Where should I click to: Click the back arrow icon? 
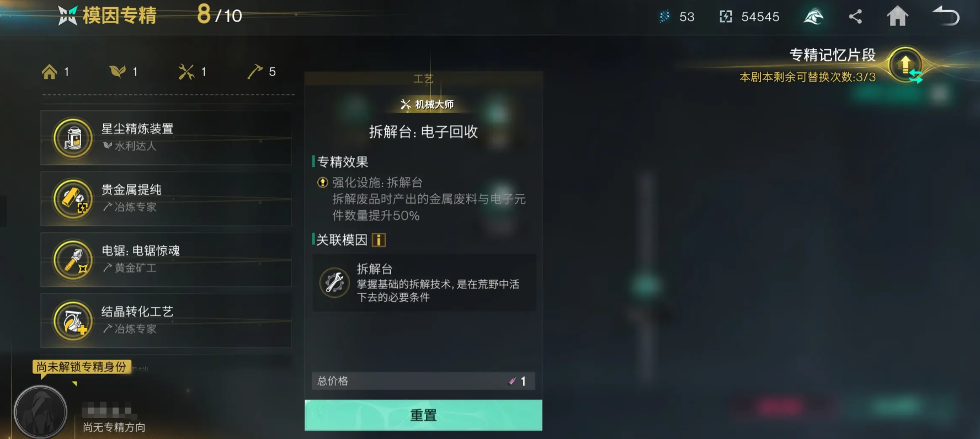click(946, 16)
